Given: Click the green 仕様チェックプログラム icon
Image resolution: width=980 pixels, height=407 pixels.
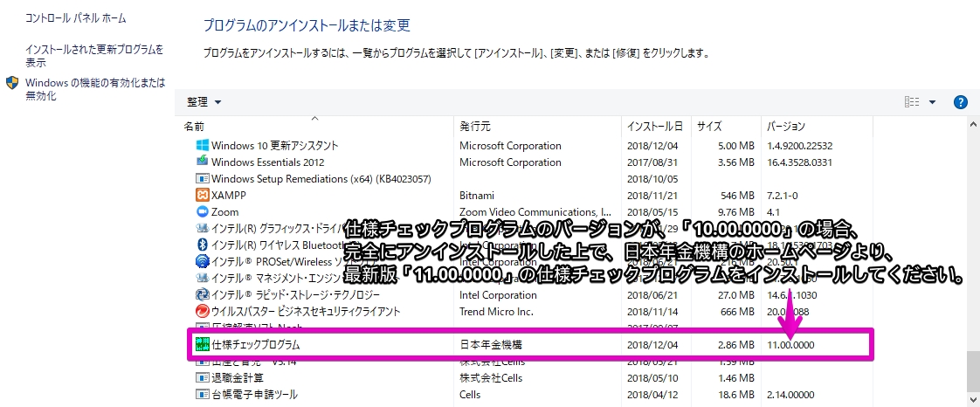Looking at the screenshot, I should (x=202, y=344).
